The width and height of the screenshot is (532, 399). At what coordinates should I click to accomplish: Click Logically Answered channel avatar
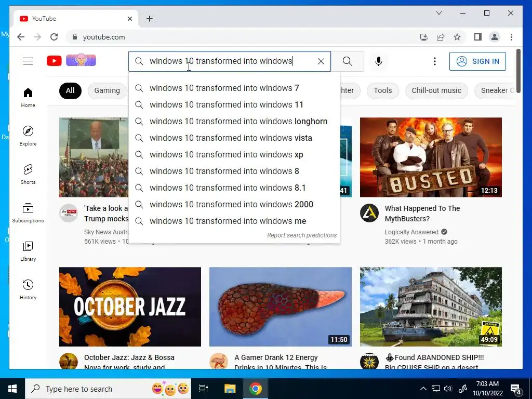click(369, 213)
